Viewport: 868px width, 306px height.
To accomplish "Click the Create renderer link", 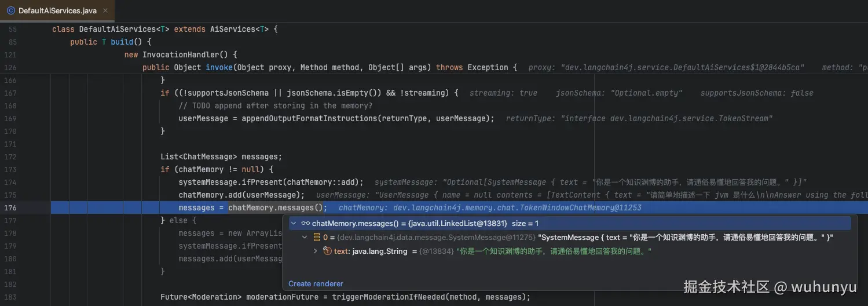I will [316, 283].
